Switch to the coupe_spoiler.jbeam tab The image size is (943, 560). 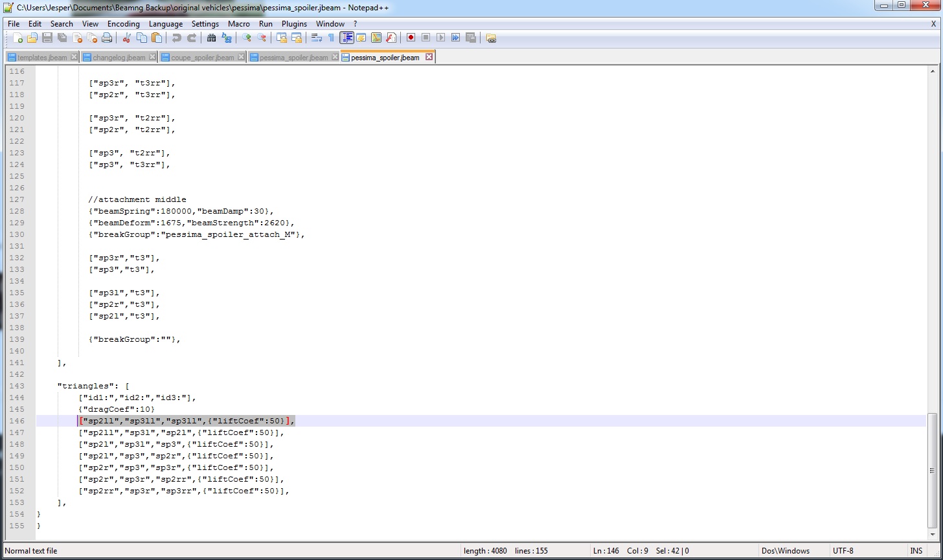coord(203,58)
